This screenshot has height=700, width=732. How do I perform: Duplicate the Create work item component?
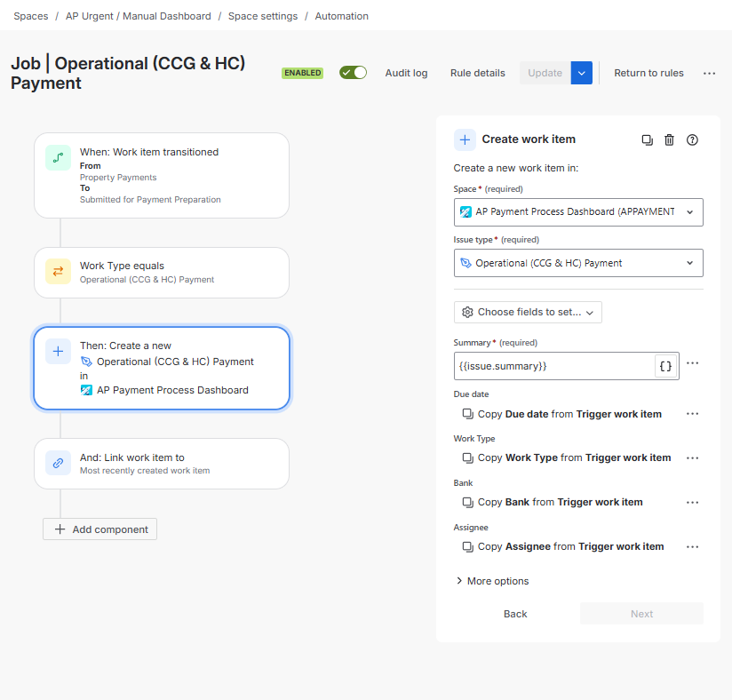[x=647, y=139]
